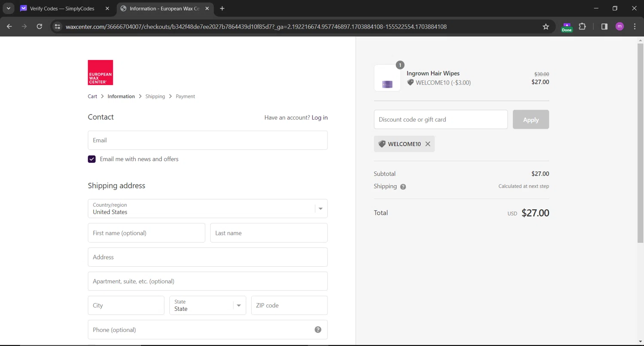This screenshot has width=644, height=346.
Task: Click the ZIP code field
Action: click(289, 305)
